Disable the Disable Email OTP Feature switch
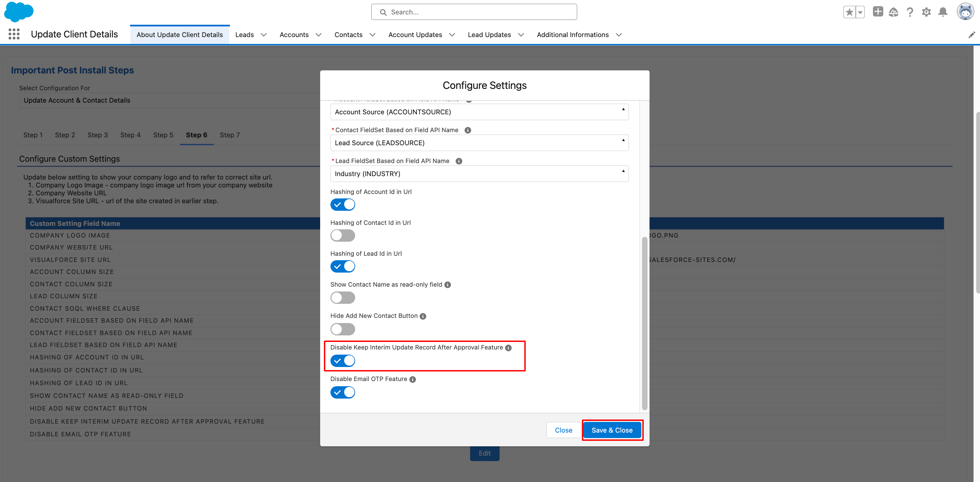Screen dimensions: 980x482 (342, 392)
